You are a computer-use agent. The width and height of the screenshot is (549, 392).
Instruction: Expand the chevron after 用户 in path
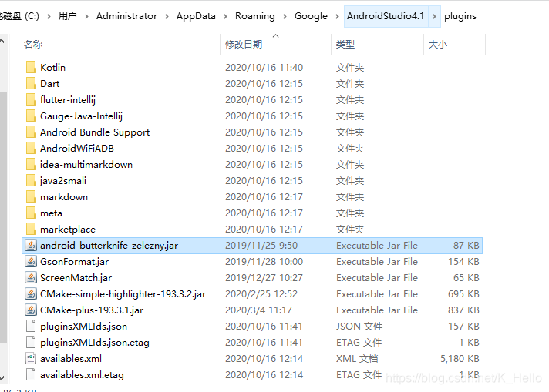coord(86,16)
